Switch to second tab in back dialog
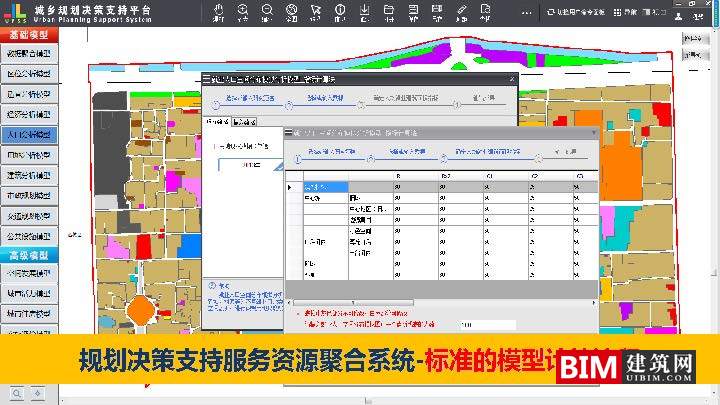Viewport: 720px width, 405px height. (243, 123)
